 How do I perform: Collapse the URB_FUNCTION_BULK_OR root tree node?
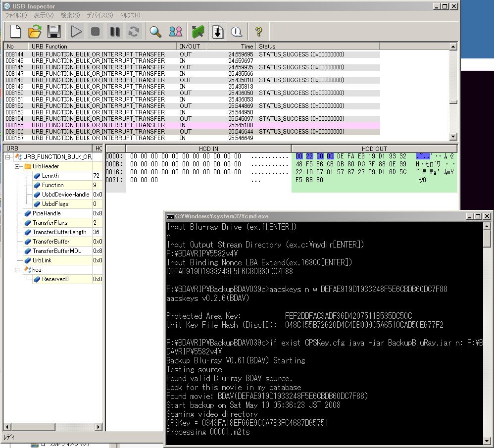point(7,157)
